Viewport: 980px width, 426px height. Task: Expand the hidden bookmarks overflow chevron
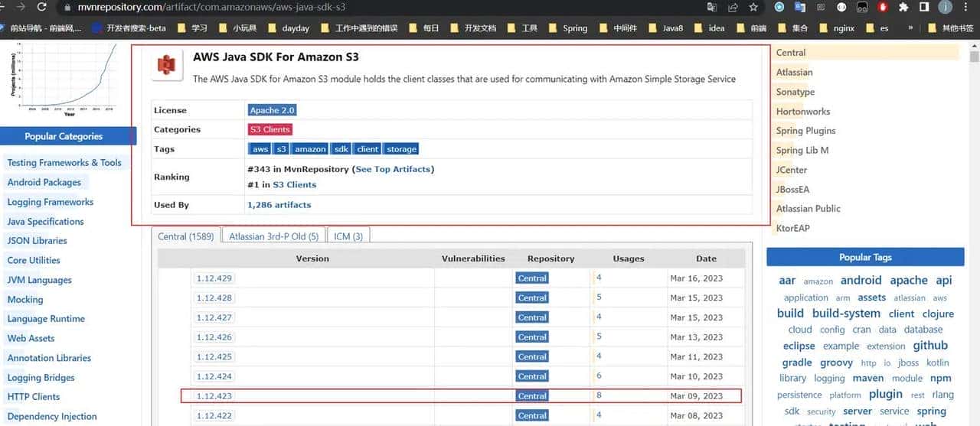coord(910,28)
